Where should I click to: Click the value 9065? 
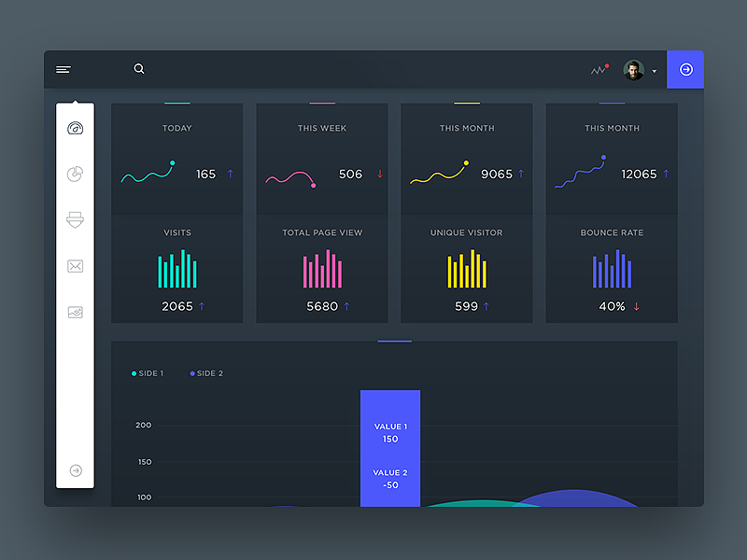[x=497, y=175]
